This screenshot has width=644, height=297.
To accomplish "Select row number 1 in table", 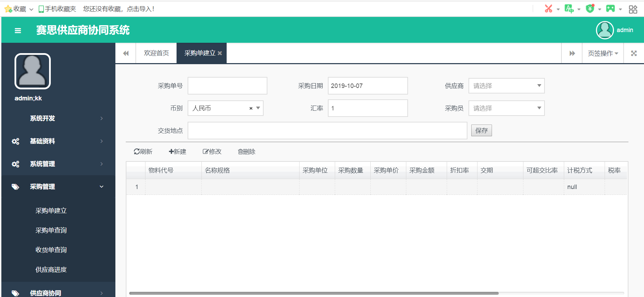I will click(136, 187).
